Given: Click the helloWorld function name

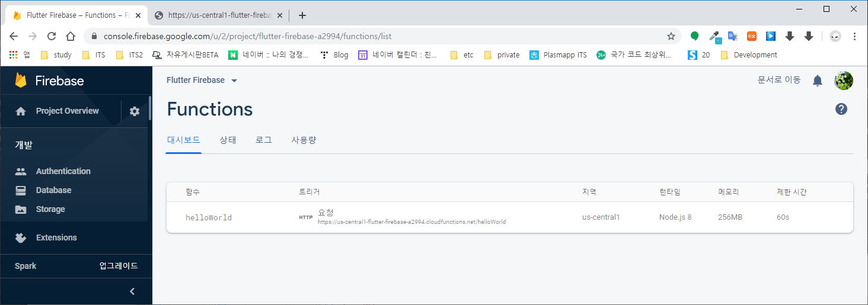Looking at the screenshot, I should (x=209, y=218).
